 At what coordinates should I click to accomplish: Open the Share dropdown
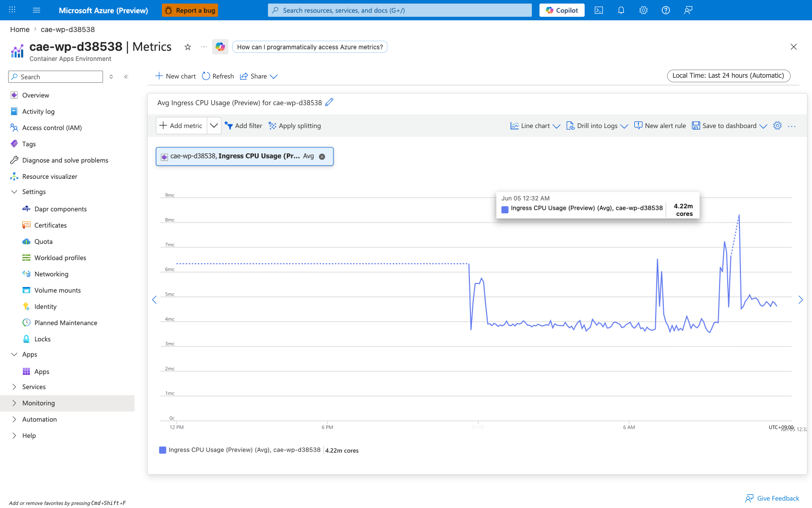pos(258,76)
